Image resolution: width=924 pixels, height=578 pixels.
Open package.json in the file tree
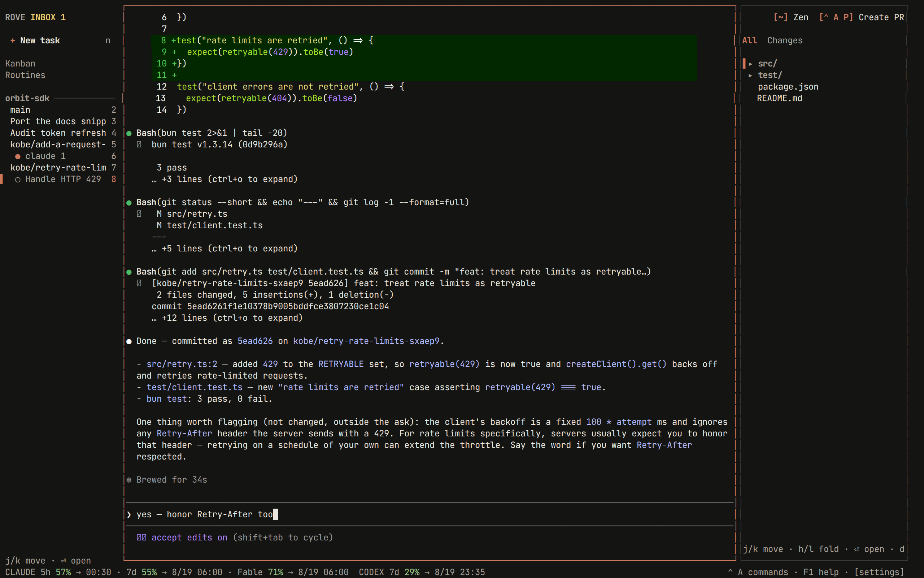point(788,87)
